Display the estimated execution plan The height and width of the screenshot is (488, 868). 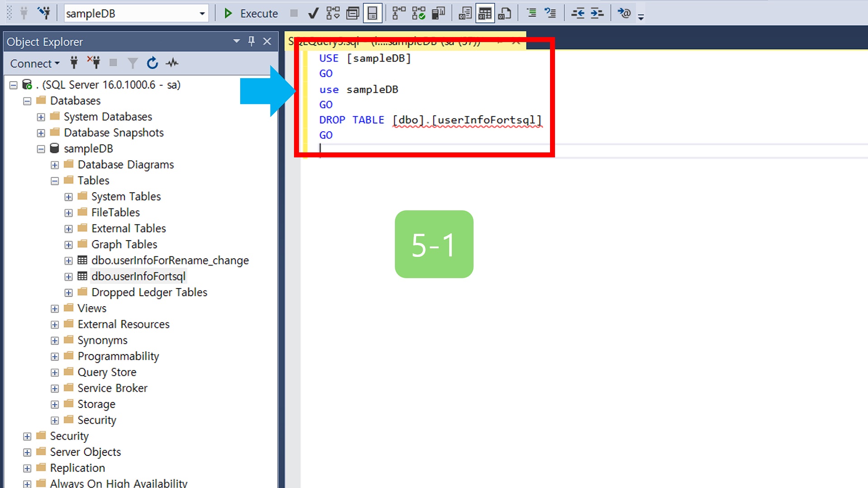pyautogui.click(x=333, y=14)
